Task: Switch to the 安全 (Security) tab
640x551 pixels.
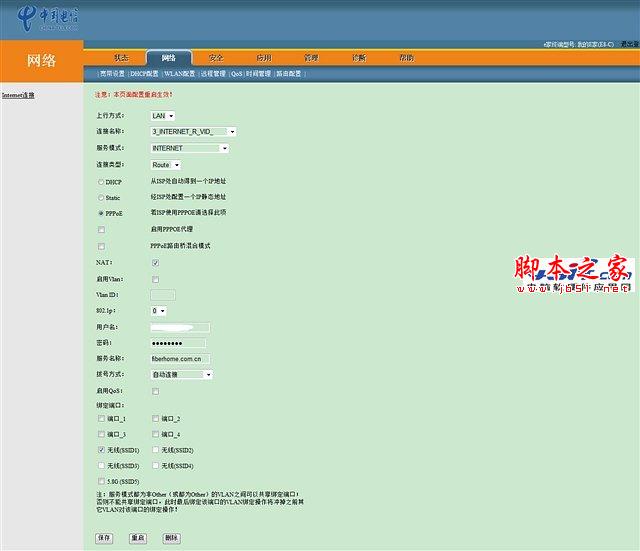Action: 216,58
